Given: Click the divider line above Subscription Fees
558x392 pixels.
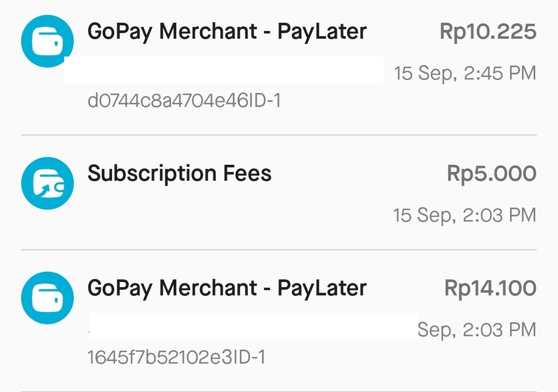Looking at the screenshot, I should 279,135.
